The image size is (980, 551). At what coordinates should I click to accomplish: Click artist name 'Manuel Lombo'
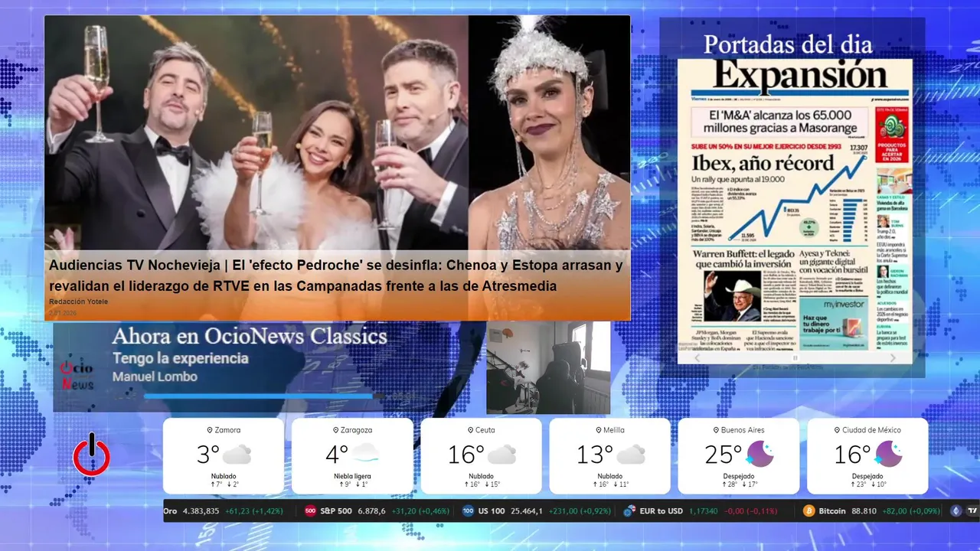click(x=155, y=377)
